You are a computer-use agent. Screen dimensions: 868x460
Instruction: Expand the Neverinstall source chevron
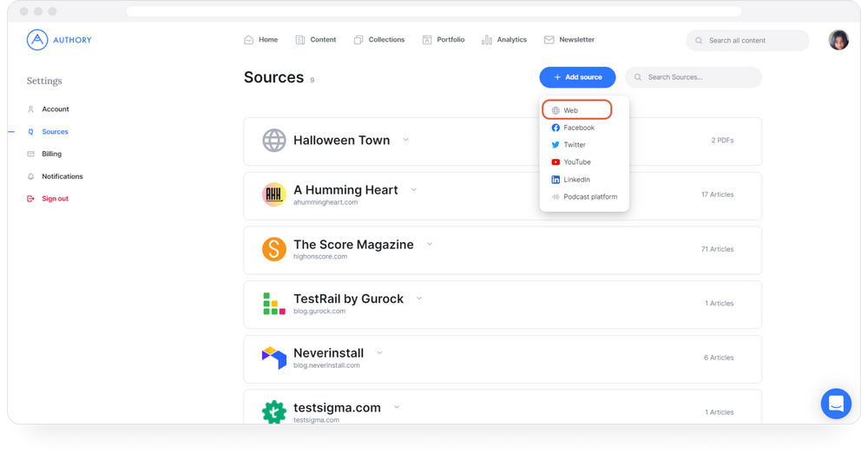379,352
